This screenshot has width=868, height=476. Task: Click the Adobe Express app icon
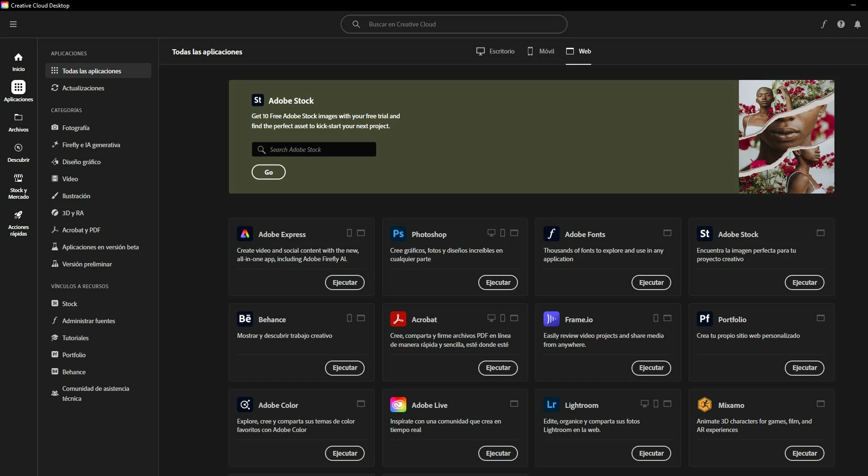(x=245, y=234)
